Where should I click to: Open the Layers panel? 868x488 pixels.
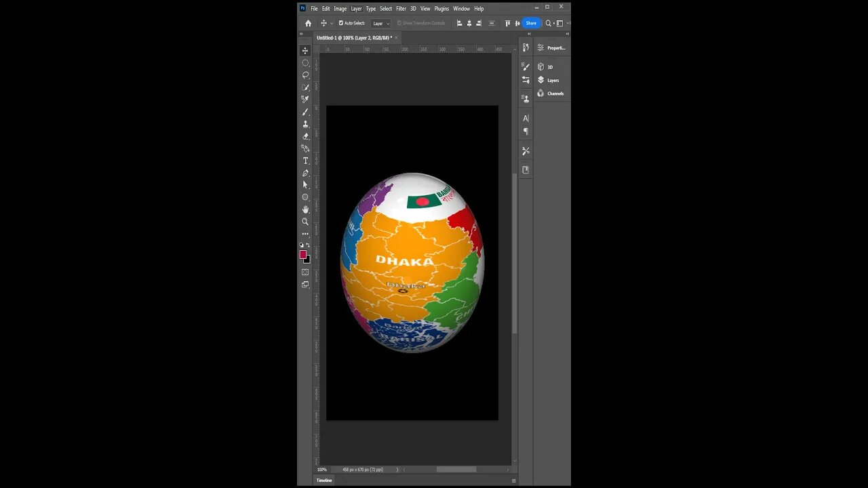548,80
